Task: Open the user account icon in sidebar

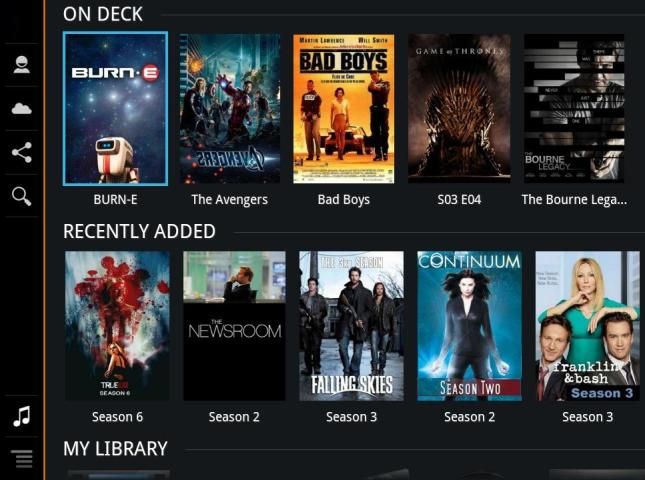Action: pos(21,65)
